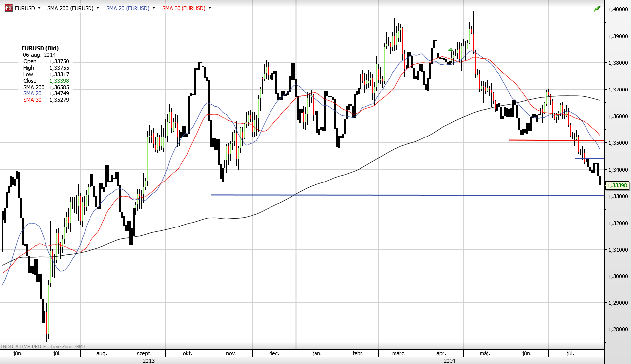This screenshot has height=364, width=631.
Task: Click the 1,38000 price axis label
Action: click(618, 63)
